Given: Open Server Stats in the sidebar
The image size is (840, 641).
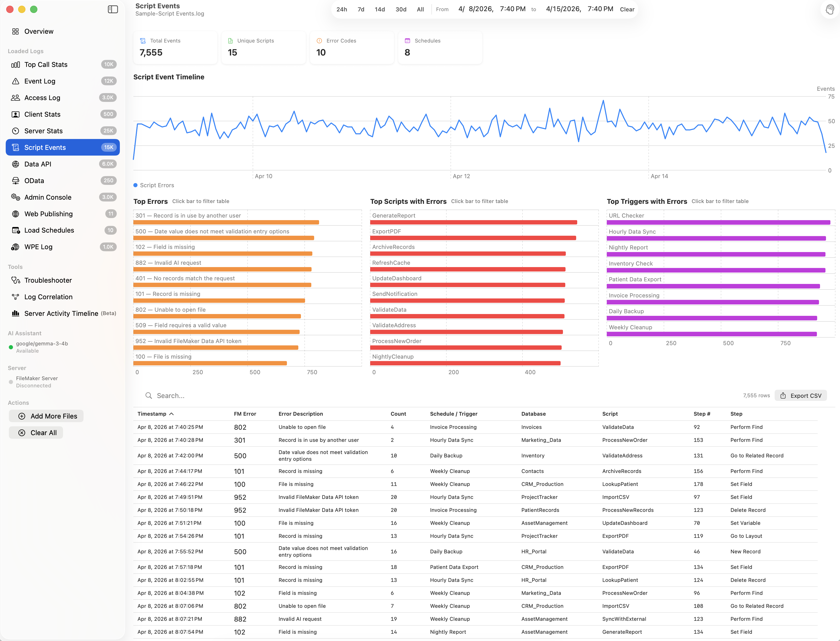Looking at the screenshot, I should click(43, 131).
